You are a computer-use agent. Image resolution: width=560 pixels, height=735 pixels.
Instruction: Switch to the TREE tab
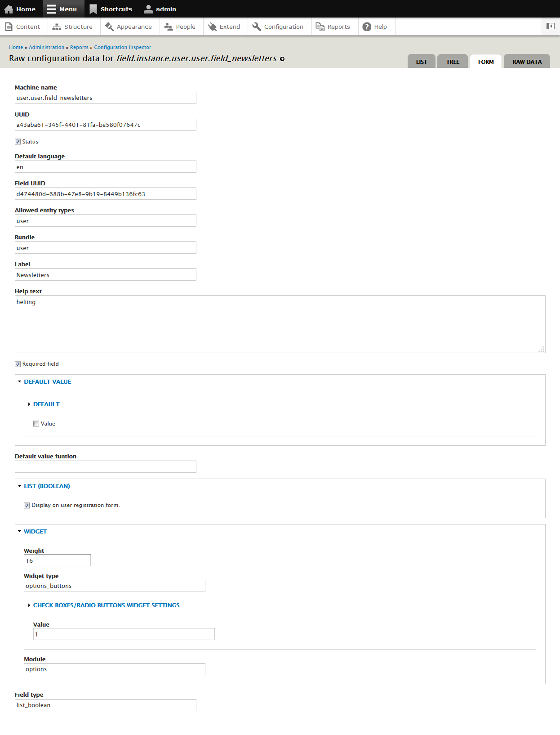[x=453, y=61]
